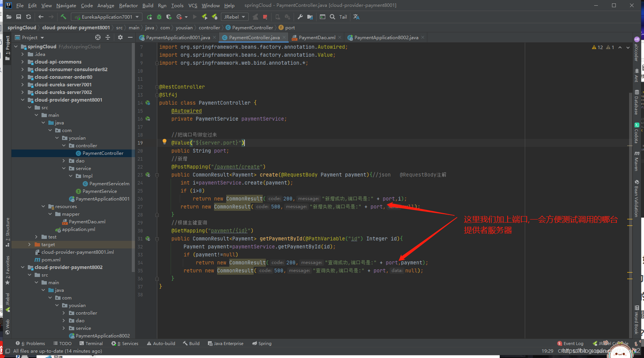Toggle fold marker at line 23
This screenshot has height=358, width=644.
click(x=157, y=175)
